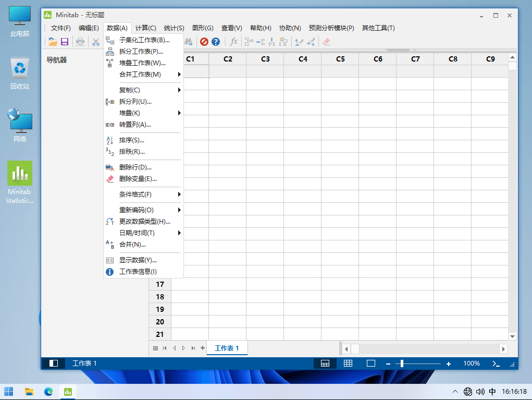This screenshot has width=532, height=400.
Task: Click the second brush icon in toolbar
Action: (x=311, y=42)
